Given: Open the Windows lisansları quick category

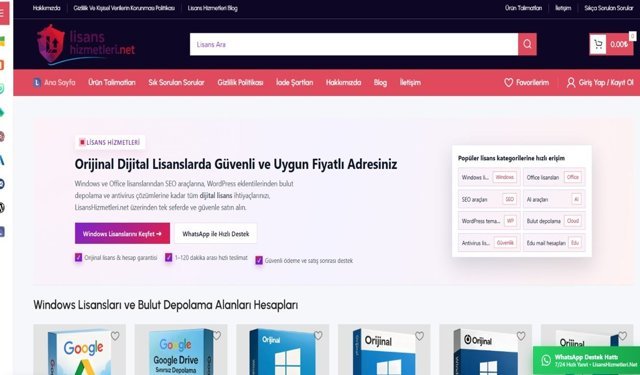Looking at the screenshot, I should 489,177.
